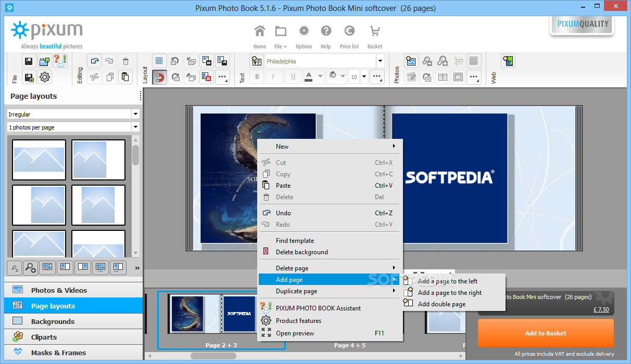Choose Open preview from context menu
Screen dimensions: 631x364
click(330, 333)
